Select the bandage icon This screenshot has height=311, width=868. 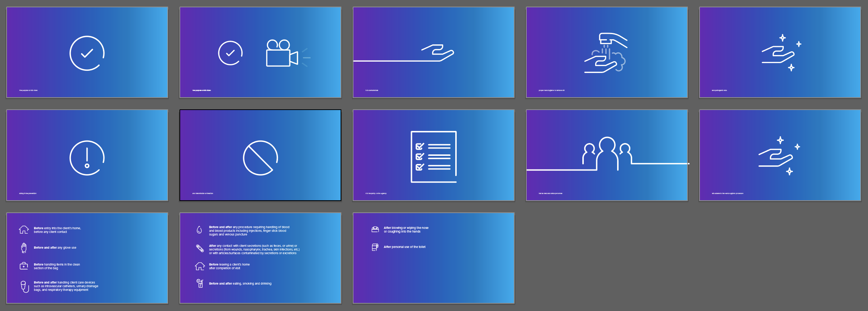200,249
